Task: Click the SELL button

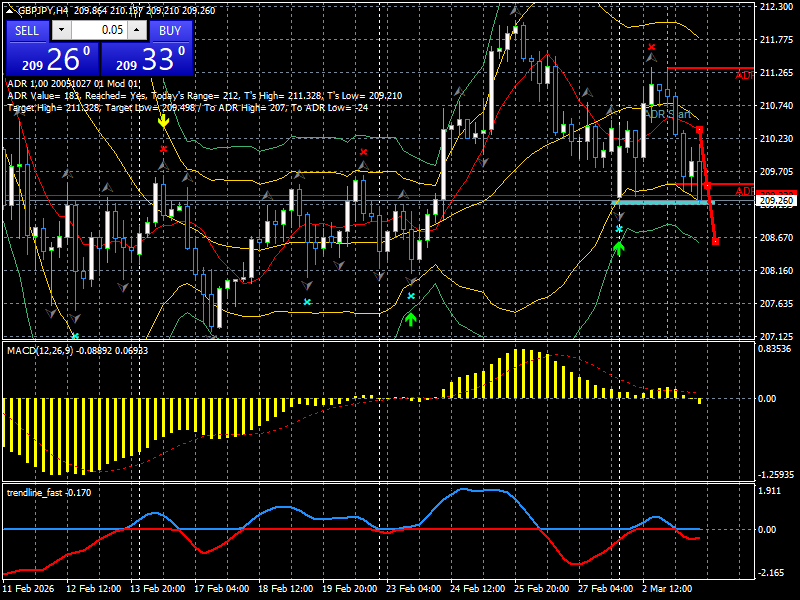Action: click(27, 31)
